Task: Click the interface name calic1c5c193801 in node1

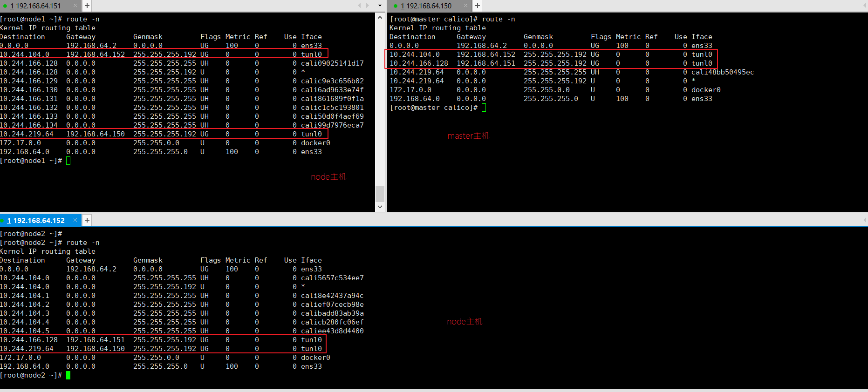Action: [332, 108]
